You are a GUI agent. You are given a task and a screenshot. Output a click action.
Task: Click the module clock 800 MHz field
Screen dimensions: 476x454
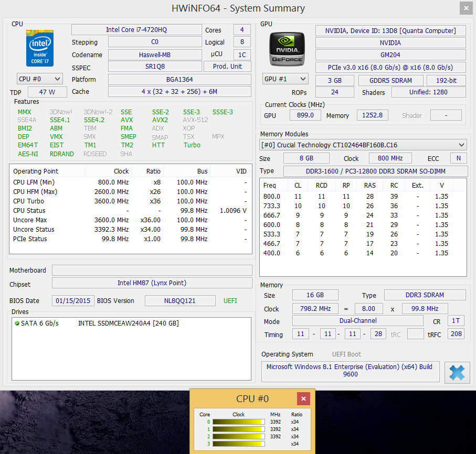(390, 158)
